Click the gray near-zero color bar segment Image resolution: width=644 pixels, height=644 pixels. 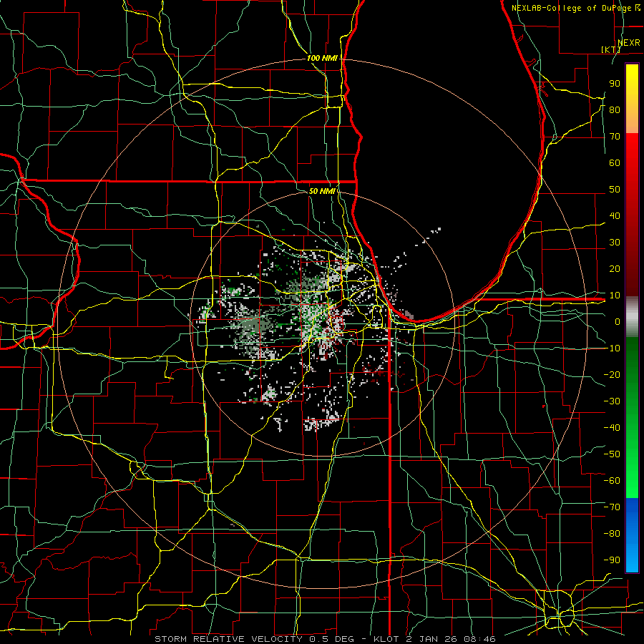click(x=632, y=316)
